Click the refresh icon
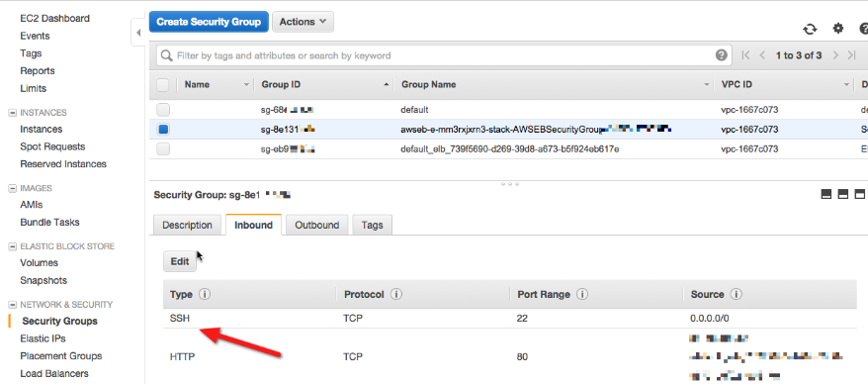The width and height of the screenshot is (868, 384). point(810,29)
